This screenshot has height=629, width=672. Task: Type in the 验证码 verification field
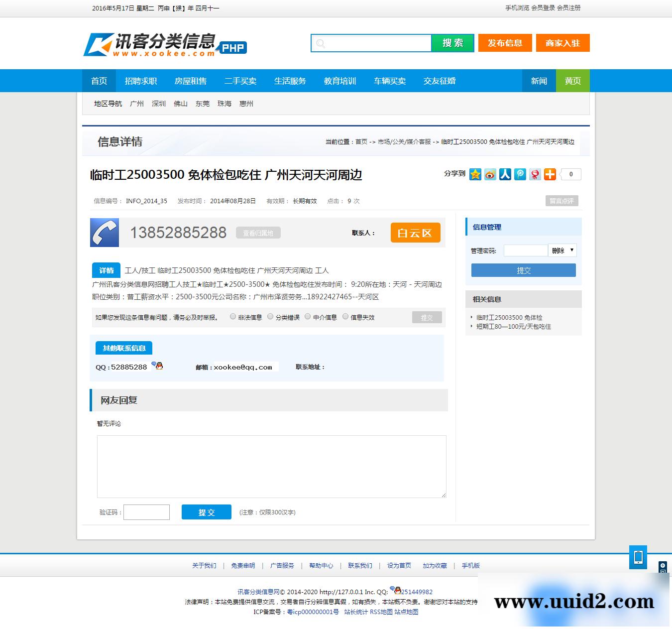[146, 512]
